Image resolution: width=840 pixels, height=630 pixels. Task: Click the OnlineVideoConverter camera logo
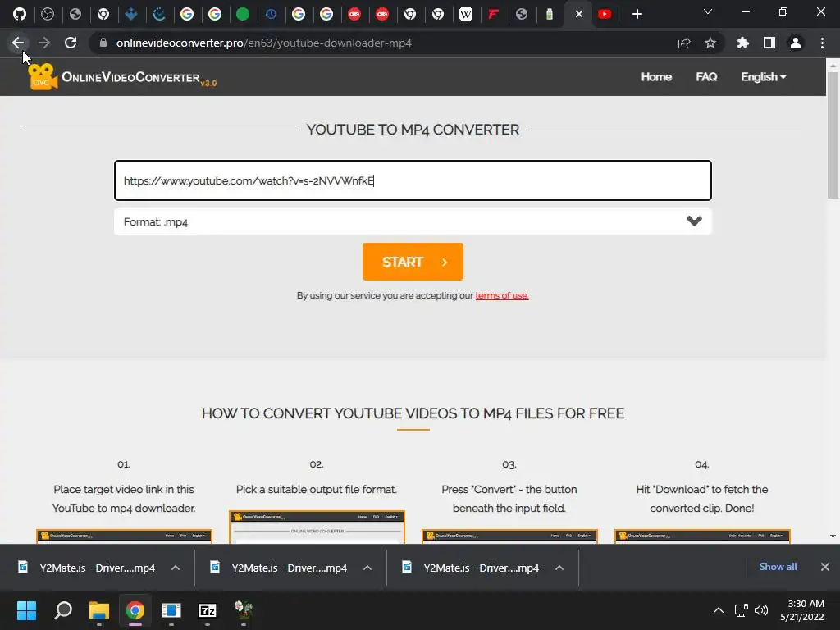click(43, 76)
